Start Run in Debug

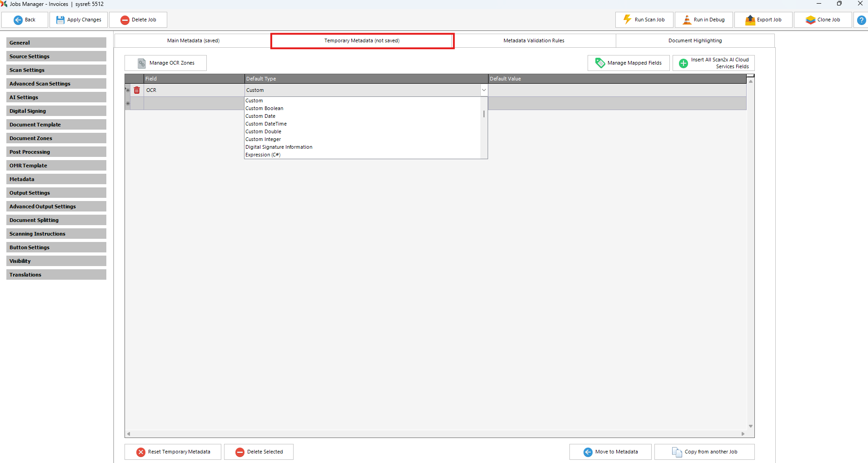[x=703, y=20]
